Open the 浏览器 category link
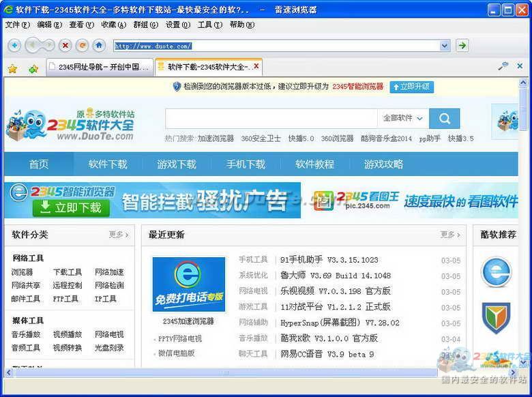This screenshot has height=397, width=532. click(x=22, y=272)
